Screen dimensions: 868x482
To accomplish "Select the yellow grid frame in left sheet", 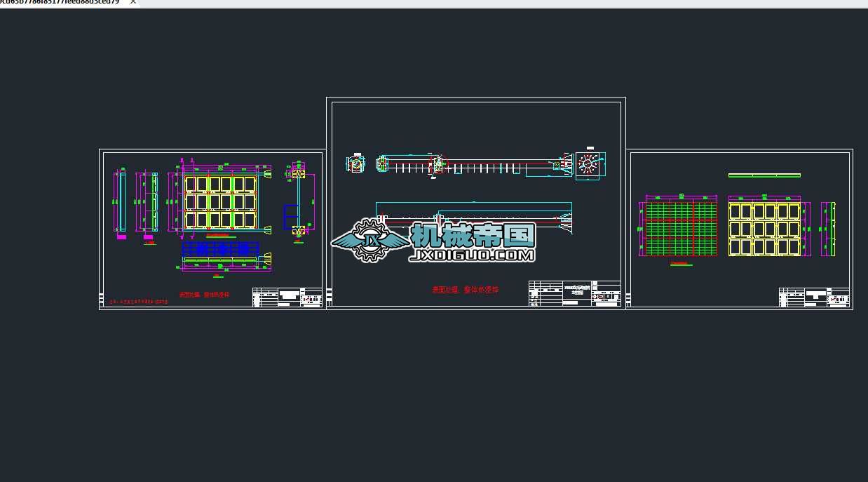I will (x=219, y=202).
